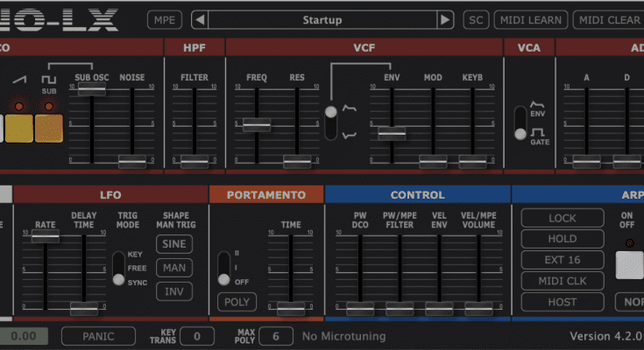Open the Max Poly value box

click(276, 336)
